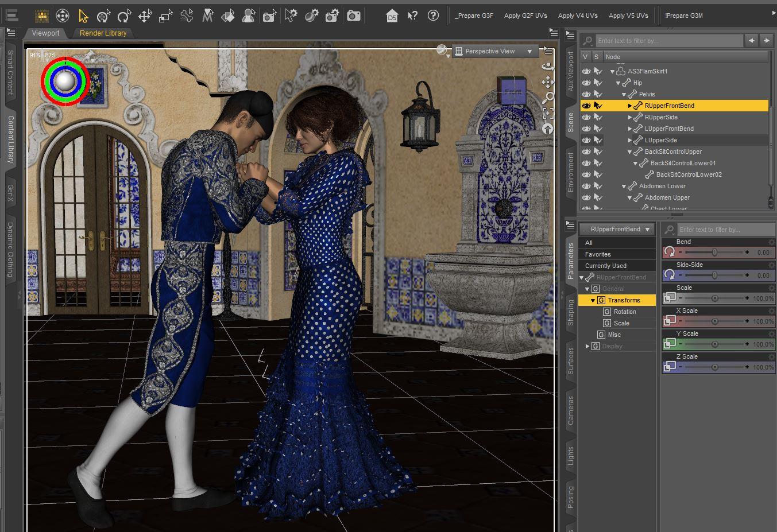Expand the Display property group
Image resolution: width=777 pixels, height=532 pixels.
tap(587, 346)
